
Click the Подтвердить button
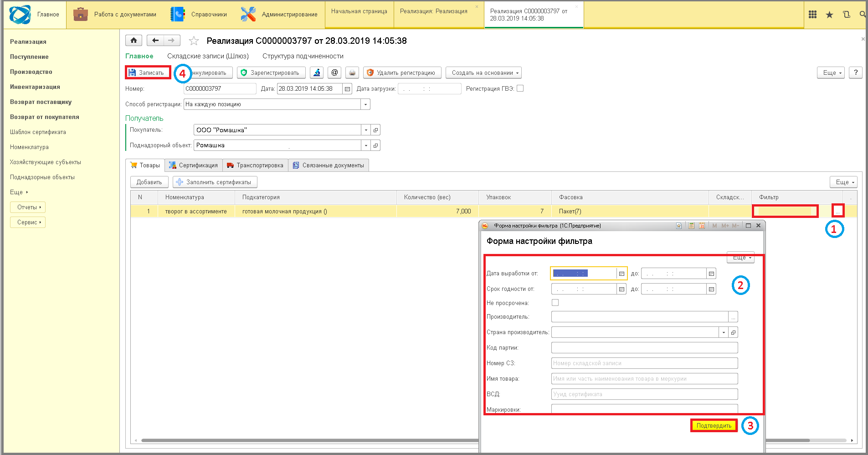[714, 425]
